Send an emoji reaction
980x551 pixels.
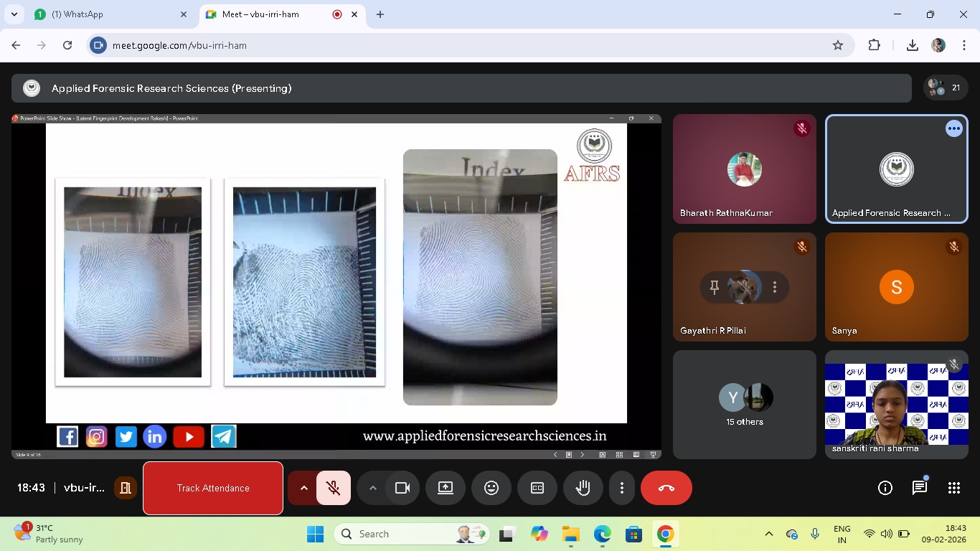pyautogui.click(x=491, y=488)
